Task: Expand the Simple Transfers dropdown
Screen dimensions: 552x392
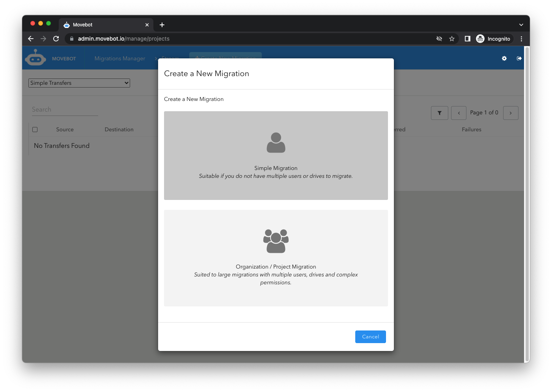Action: [79, 83]
